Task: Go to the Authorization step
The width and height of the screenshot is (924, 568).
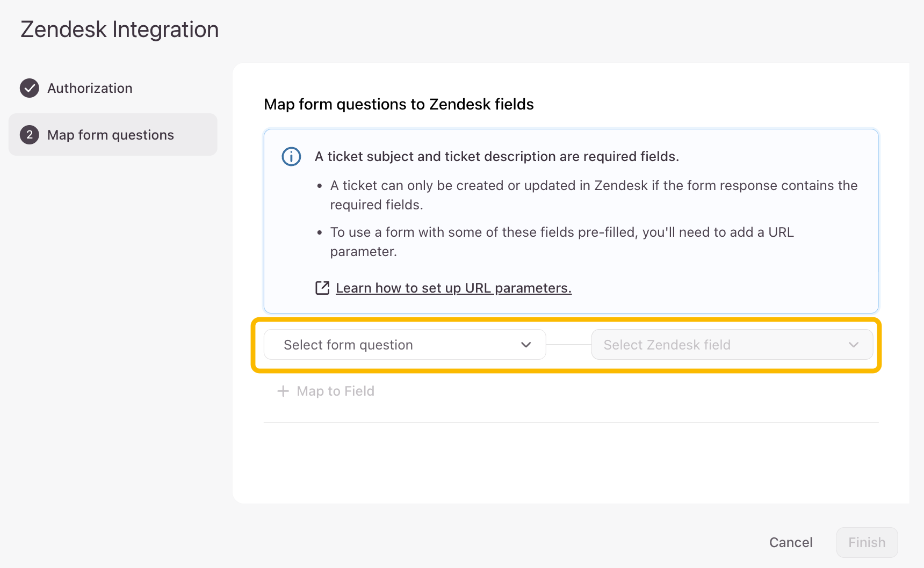Action: pyautogui.click(x=90, y=88)
